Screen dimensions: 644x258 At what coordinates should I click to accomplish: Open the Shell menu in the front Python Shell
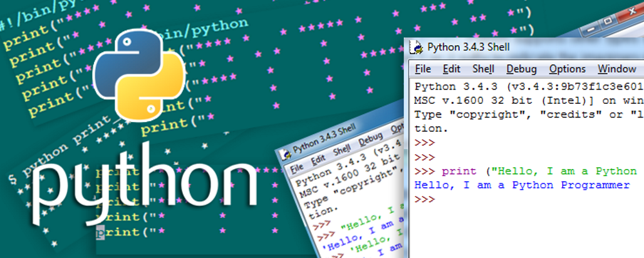coord(483,69)
